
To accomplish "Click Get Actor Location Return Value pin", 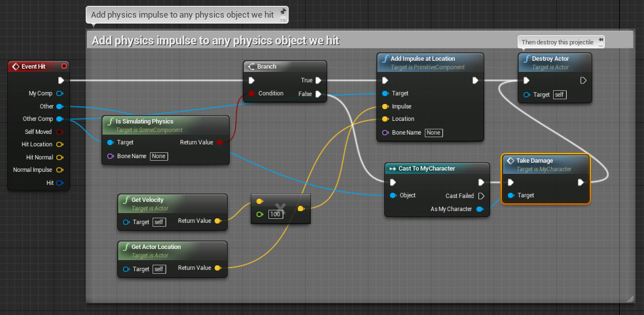I will coord(217,268).
